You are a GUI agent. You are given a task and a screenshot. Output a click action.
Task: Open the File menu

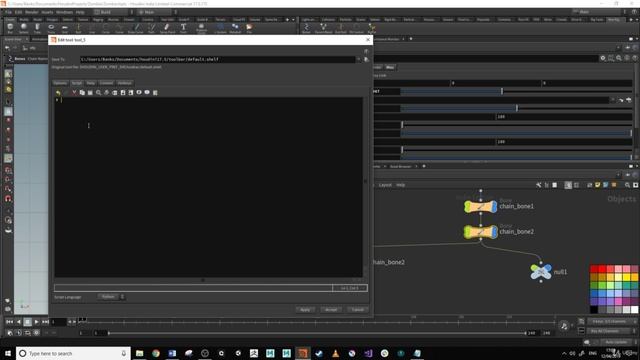[x=9, y=12]
